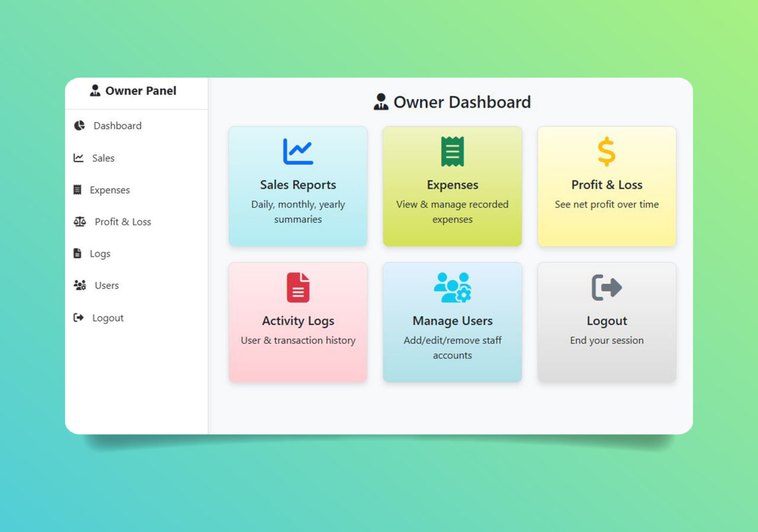The image size is (758, 532).
Task: Click the document icon next to Logs
Action: tap(78, 253)
